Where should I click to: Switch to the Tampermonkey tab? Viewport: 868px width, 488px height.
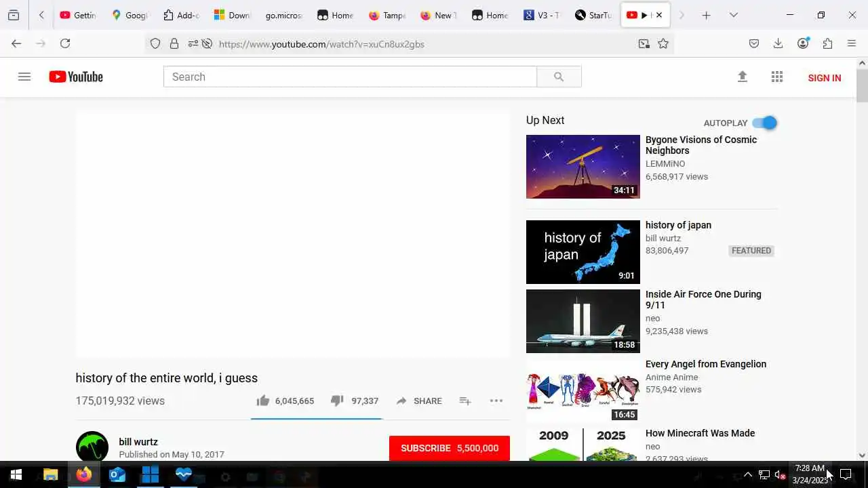pyautogui.click(x=387, y=15)
